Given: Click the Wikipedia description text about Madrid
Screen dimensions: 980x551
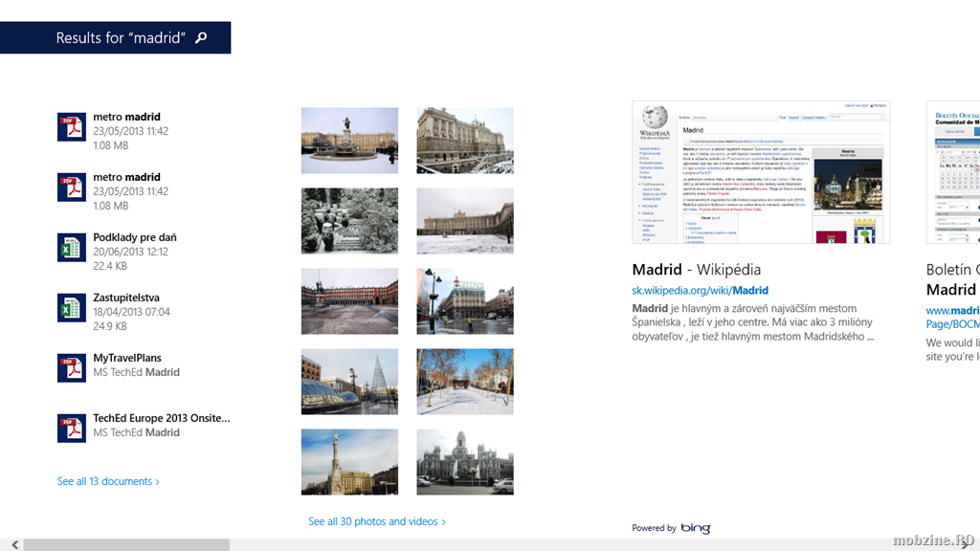Looking at the screenshot, I should (x=752, y=322).
